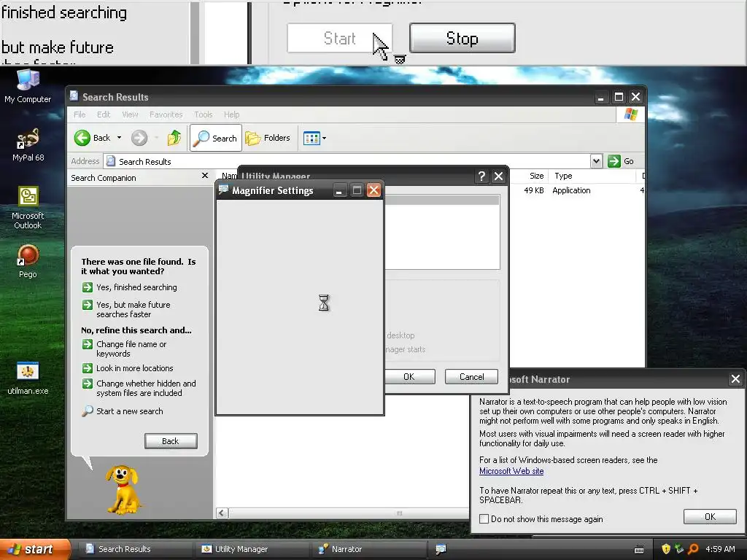The width and height of the screenshot is (747, 560).
Task: Click the Windows flag logo in toolbar
Action: pos(631,114)
